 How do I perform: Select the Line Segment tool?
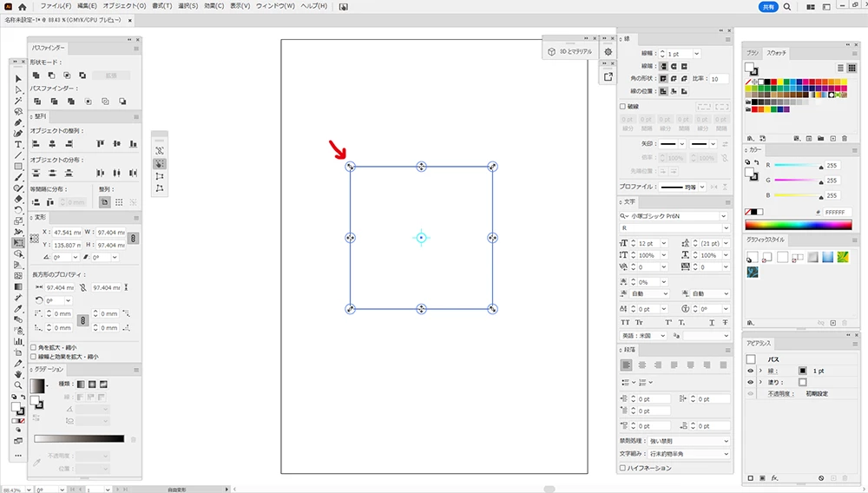[17, 155]
